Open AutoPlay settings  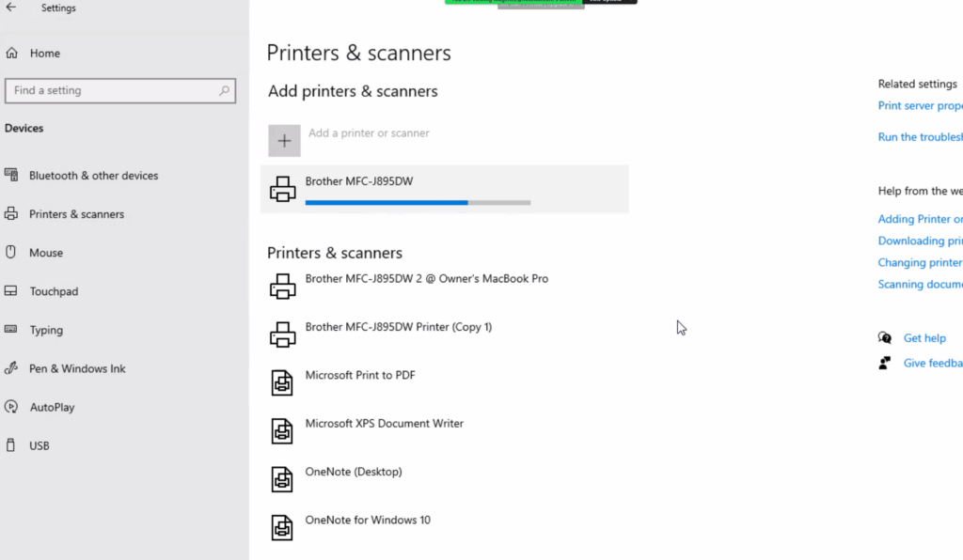click(52, 407)
